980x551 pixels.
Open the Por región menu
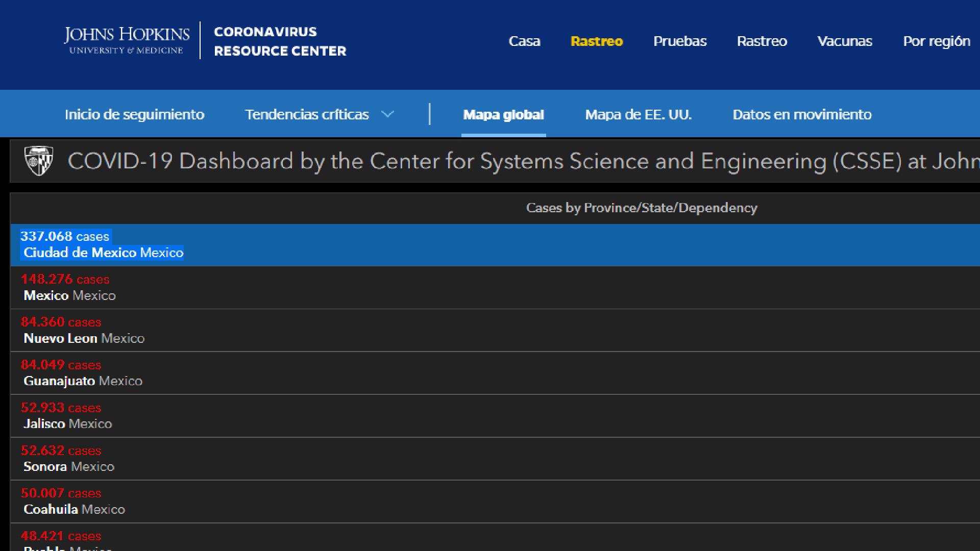click(x=936, y=41)
